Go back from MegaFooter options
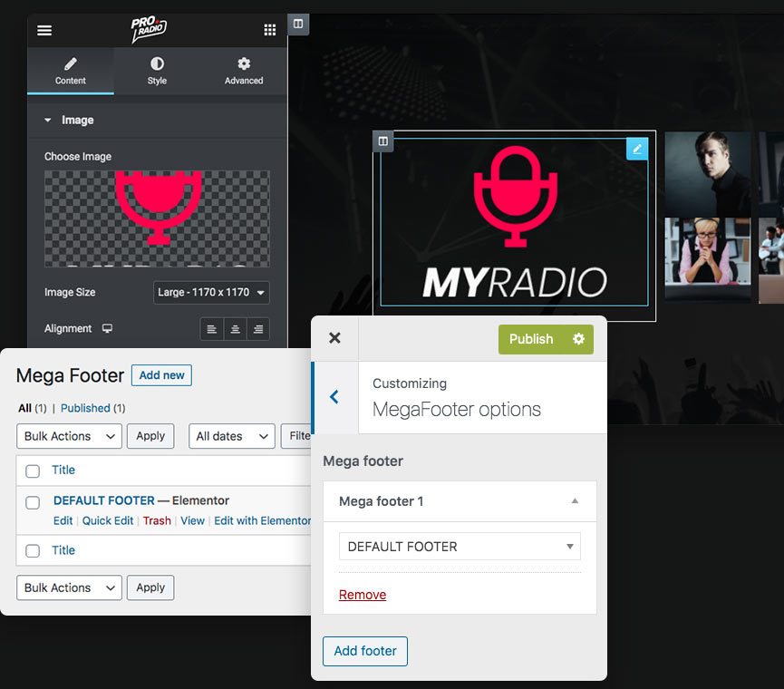Screen dimensions: 784x689 (334, 397)
